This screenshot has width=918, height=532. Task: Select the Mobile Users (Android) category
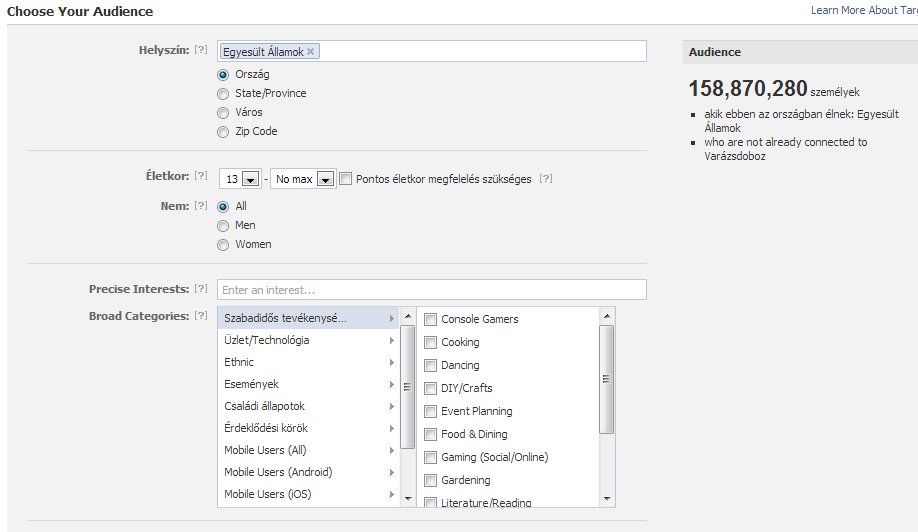coord(278,472)
